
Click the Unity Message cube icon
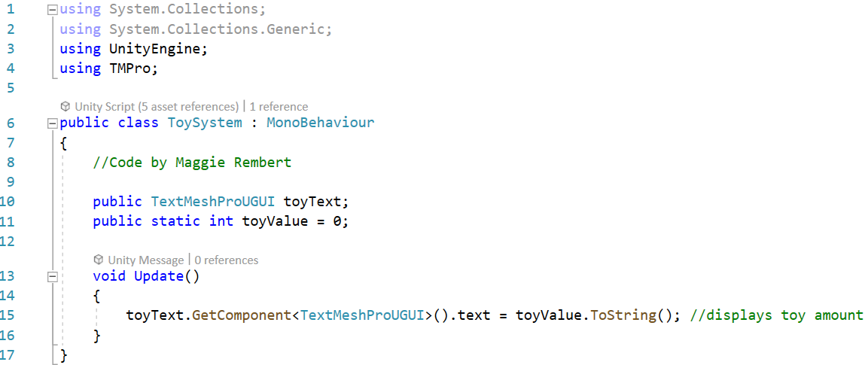99,260
